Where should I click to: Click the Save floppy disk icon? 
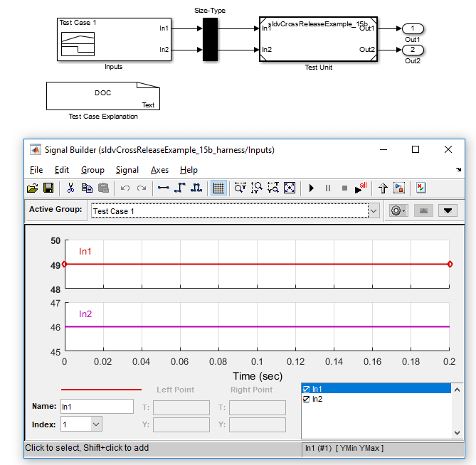coord(48,188)
